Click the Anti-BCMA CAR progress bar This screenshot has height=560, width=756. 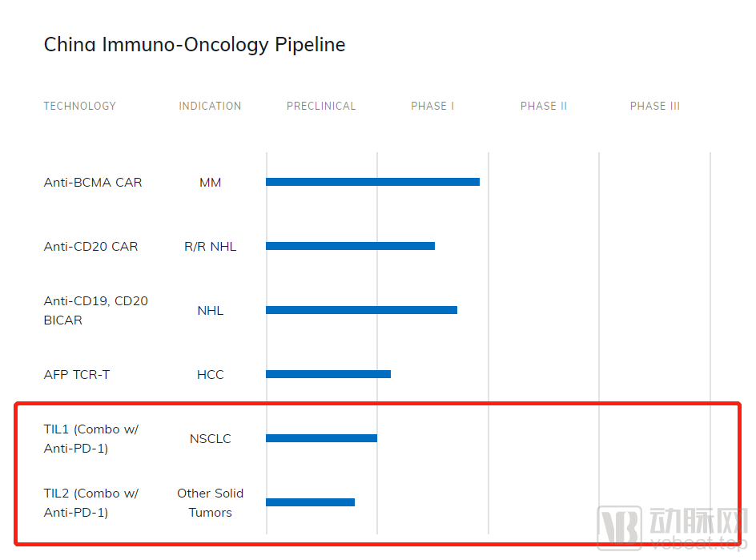tap(372, 182)
